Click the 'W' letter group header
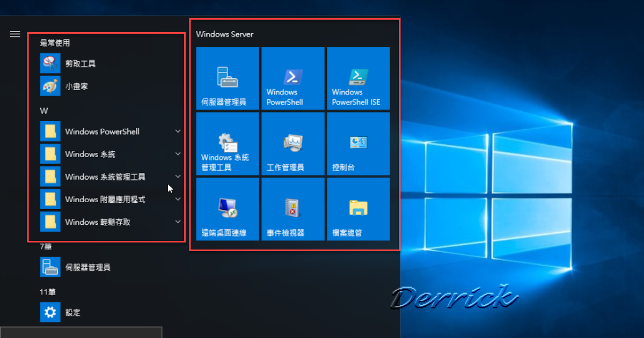Image resolution: width=644 pixels, height=338 pixels. point(43,111)
